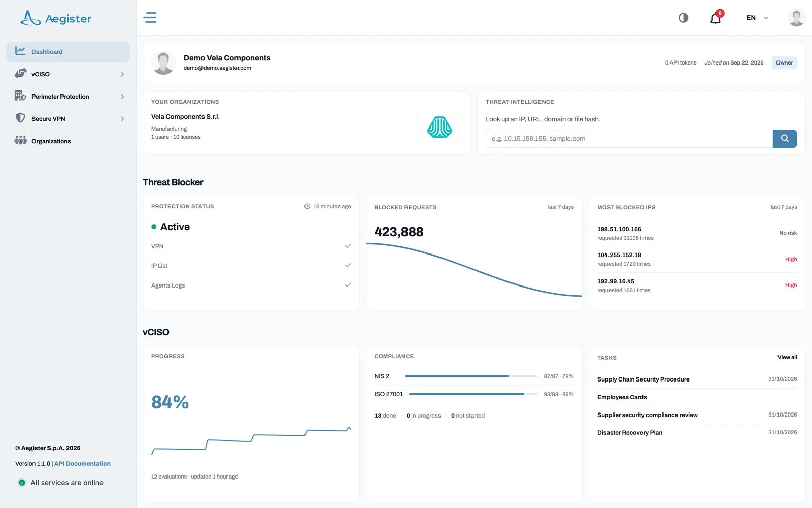
Task: Open user avatar menu in header
Action: tap(796, 18)
